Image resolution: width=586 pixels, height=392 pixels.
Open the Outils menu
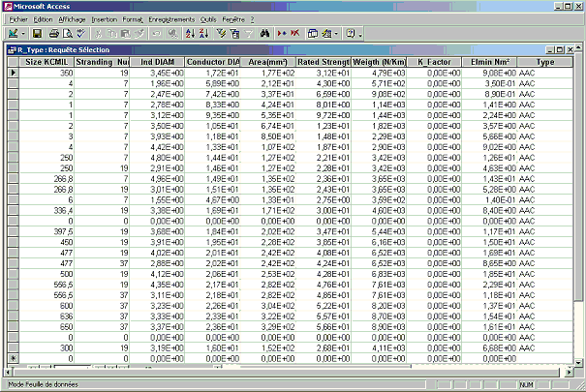208,19
